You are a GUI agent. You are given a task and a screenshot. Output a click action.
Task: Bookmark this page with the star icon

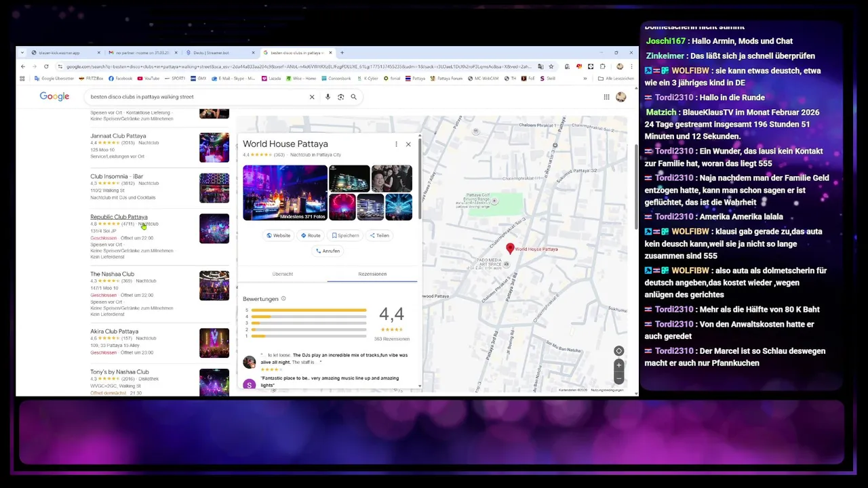(551, 66)
